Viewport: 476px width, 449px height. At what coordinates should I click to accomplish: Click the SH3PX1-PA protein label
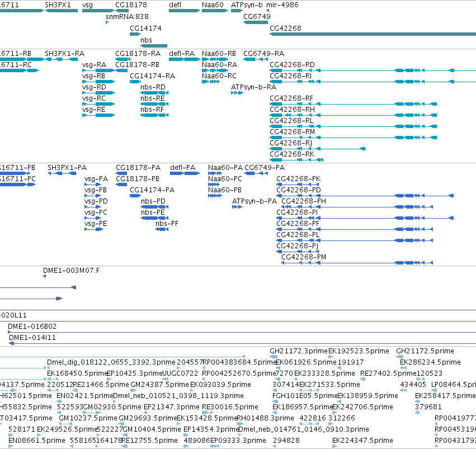67,168
